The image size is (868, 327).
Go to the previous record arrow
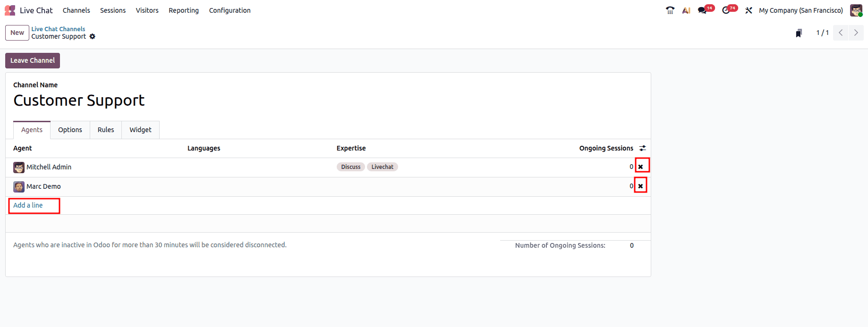(841, 33)
